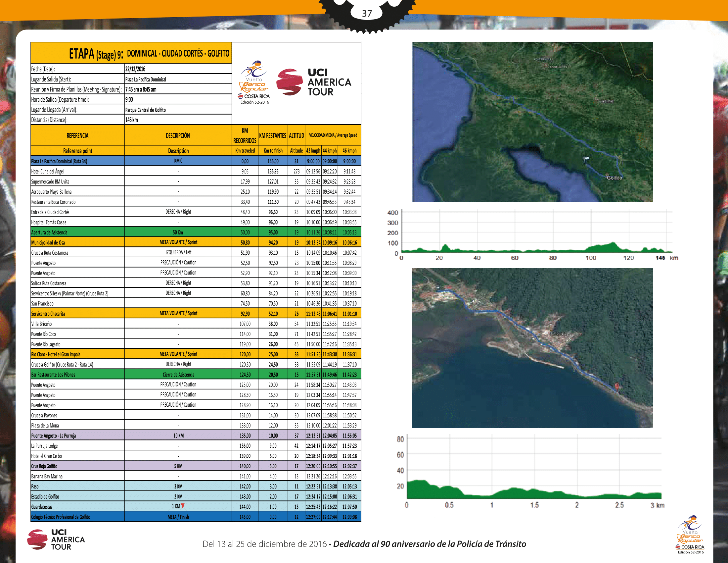Click the UCI America Tour logo beside the stage header
The height and width of the screenshot is (563, 728).
314,82
